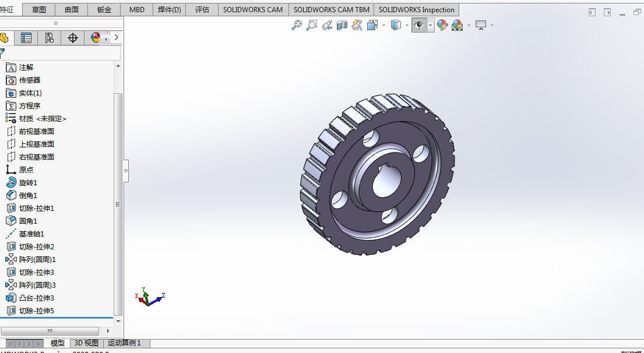Open the SOLIDWORKS Inspection tab
This screenshot has width=644, height=353.
point(417,9)
